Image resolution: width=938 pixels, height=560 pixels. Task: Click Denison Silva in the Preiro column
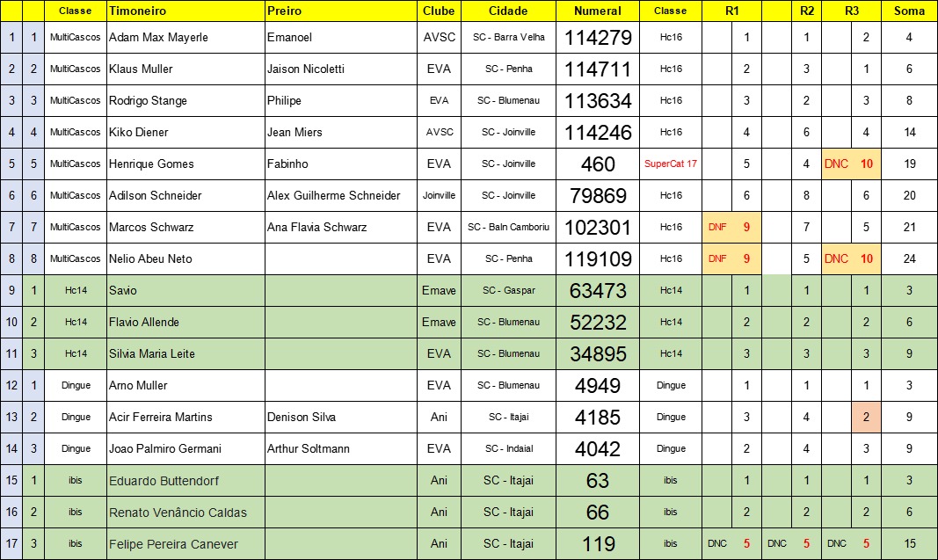click(x=340, y=418)
